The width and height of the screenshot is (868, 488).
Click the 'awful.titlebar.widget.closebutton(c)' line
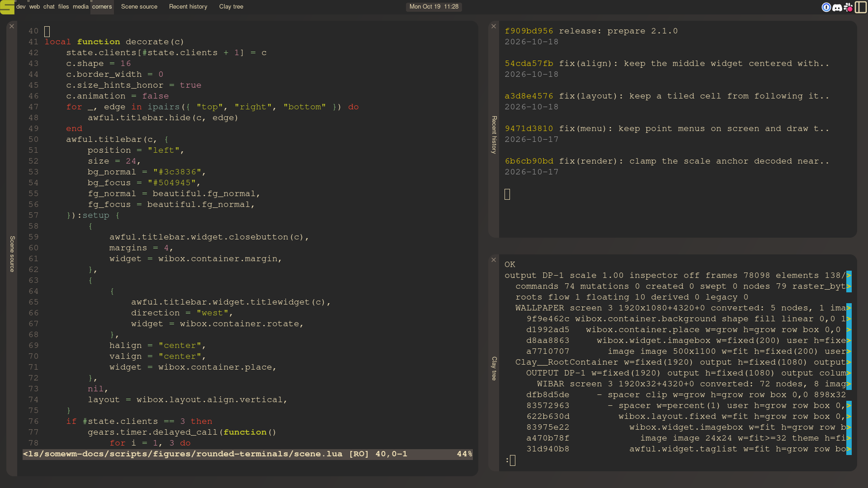coord(209,237)
